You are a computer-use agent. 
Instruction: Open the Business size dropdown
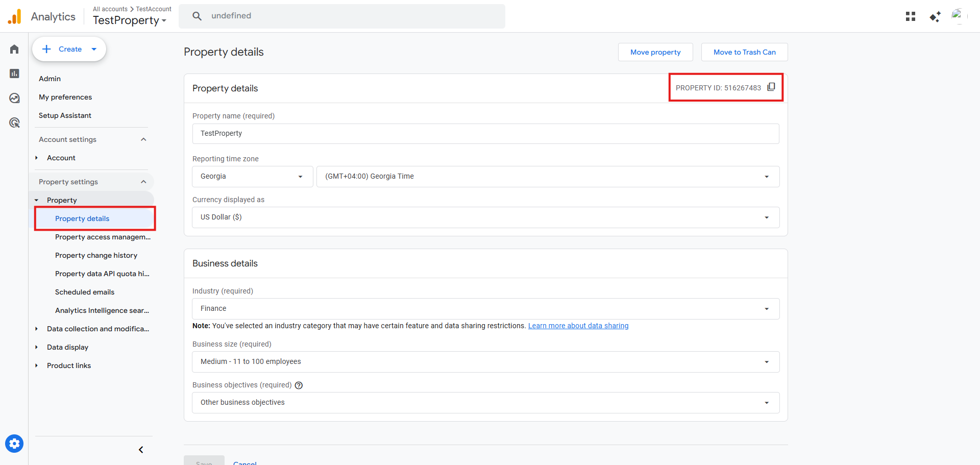point(485,362)
